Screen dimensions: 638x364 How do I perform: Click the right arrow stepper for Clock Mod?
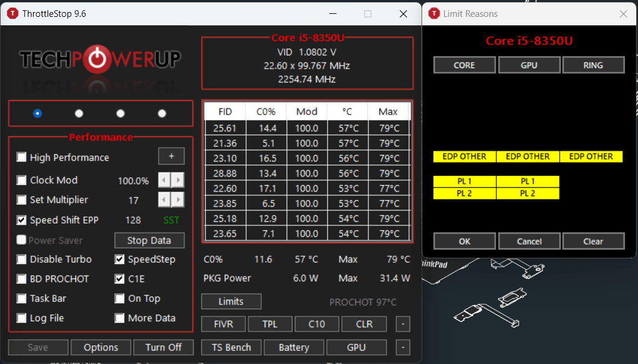[178, 180]
